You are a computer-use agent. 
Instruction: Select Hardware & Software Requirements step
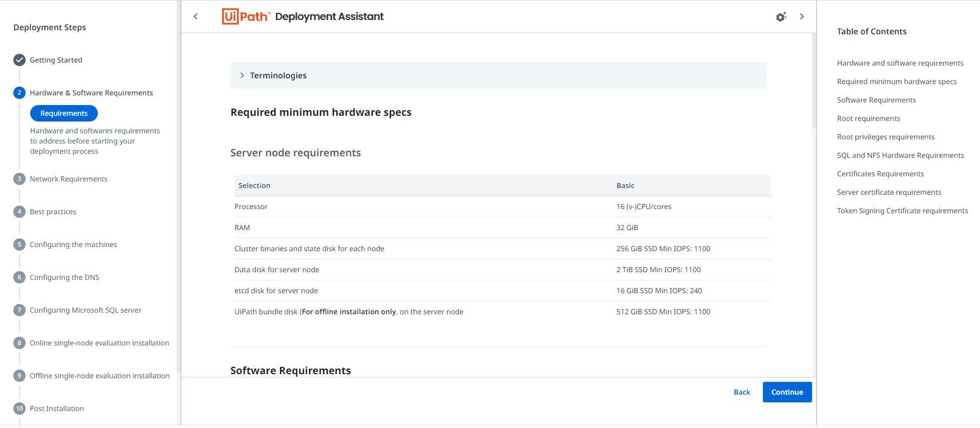click(x=91, y=93)
